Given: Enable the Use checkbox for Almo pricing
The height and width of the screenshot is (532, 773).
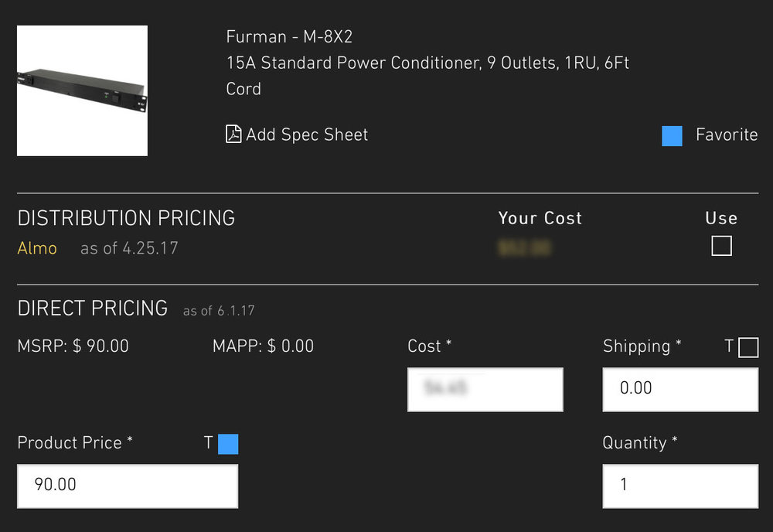Looking at the screenshot, I should [721, 246].
